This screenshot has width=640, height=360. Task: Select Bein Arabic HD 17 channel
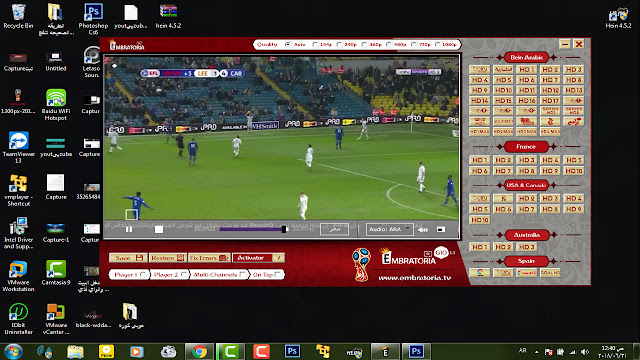(550, 100)
